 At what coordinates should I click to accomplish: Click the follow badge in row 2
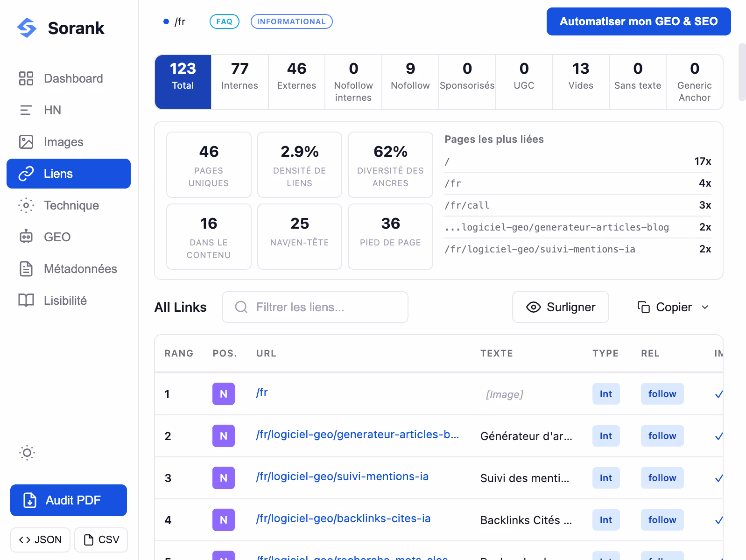point(662,436)
